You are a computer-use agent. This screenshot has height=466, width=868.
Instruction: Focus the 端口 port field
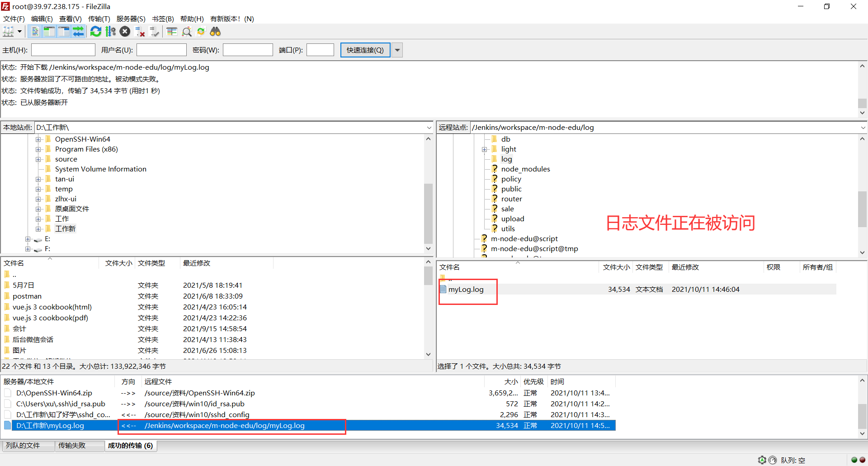(x=320, y=50)
